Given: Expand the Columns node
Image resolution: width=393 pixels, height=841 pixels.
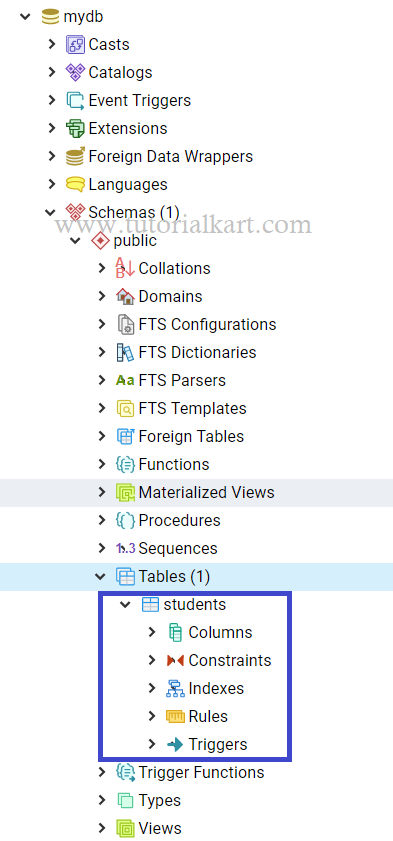Looking at the screenshot, I should pyautogui.click(x=152, y=632).
